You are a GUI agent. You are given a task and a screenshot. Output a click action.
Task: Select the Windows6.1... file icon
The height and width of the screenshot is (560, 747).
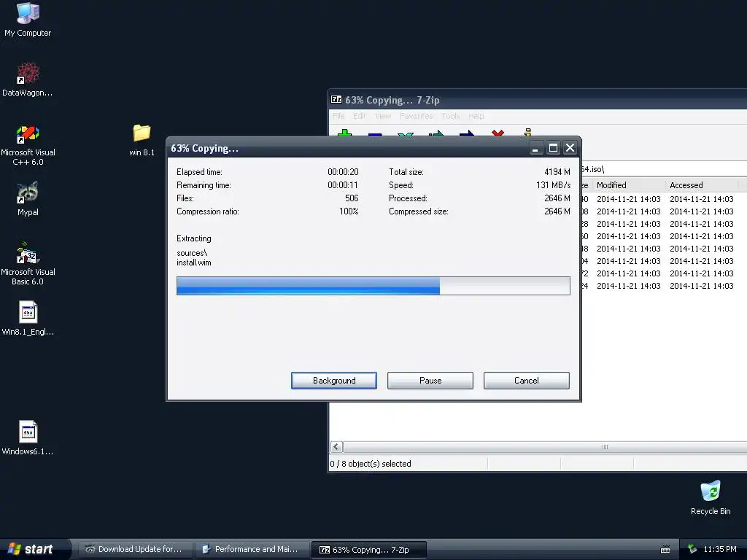coord(28,437)
